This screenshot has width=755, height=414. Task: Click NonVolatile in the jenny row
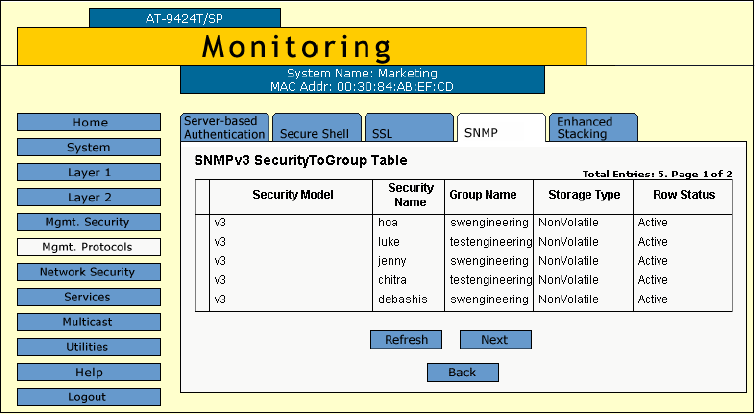point(568,261)
